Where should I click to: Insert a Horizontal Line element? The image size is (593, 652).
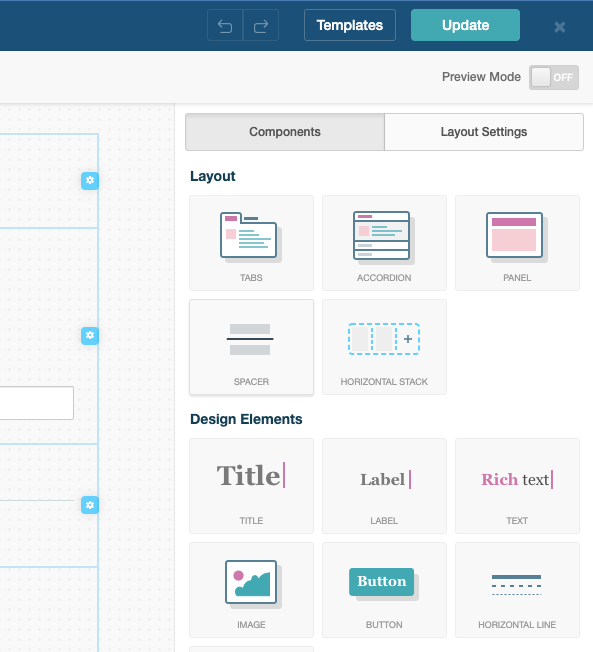tap(517, 590)
